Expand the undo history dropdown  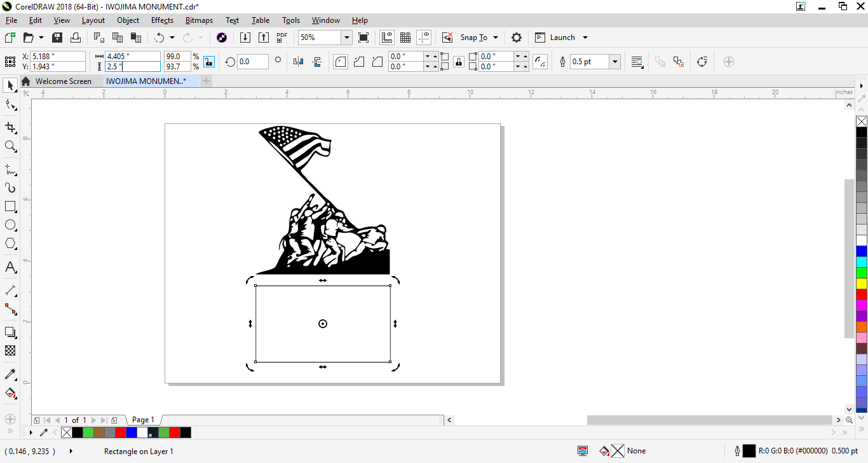(x=172, y=38)
